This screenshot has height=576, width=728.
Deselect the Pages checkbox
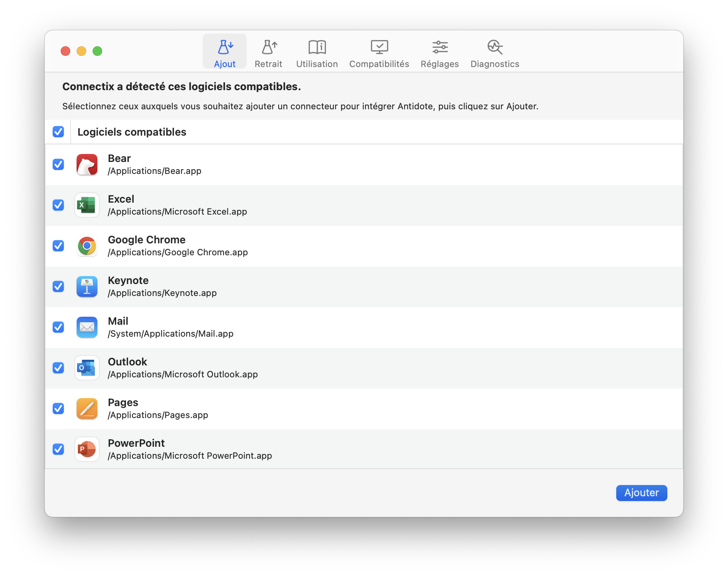coord(58,408)
